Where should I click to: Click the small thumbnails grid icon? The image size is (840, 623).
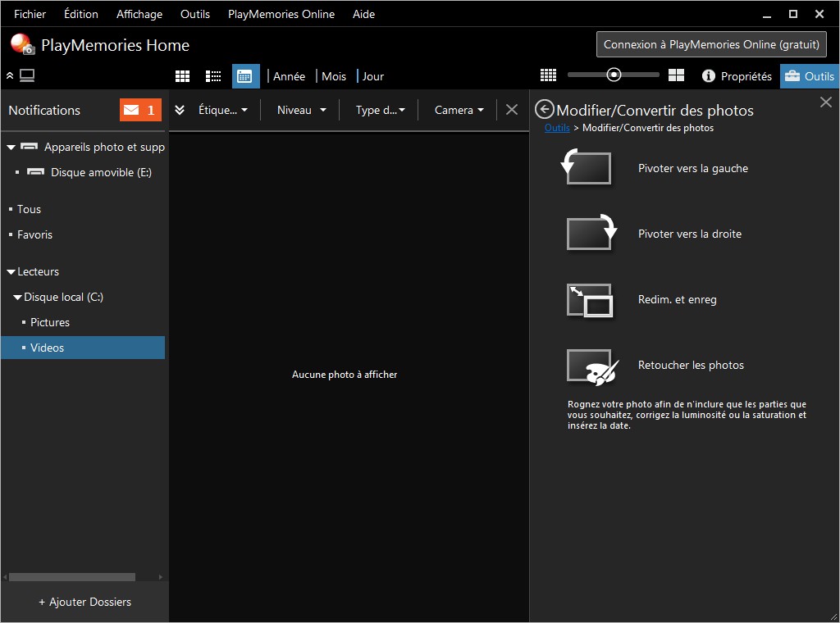(548, 75)
